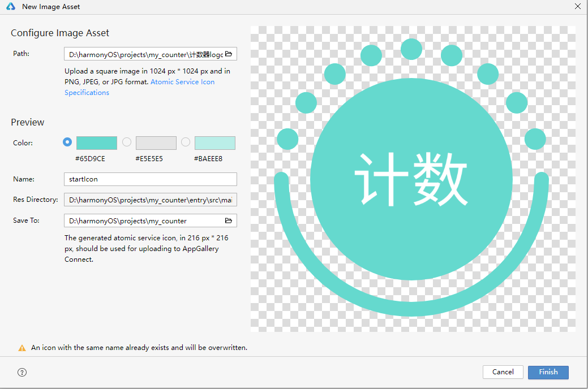Pick the teal #65D9CE color swatch

click(97, 143)
